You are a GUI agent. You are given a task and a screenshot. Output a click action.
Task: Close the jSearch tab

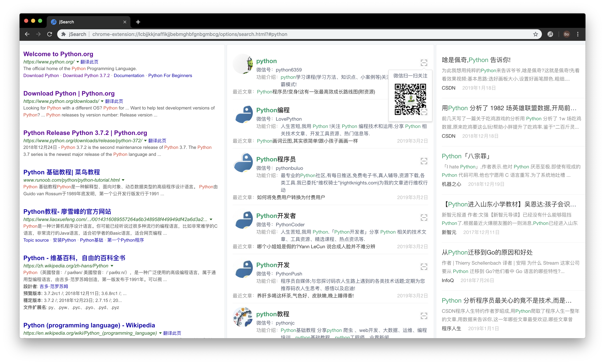coord(125,22)
